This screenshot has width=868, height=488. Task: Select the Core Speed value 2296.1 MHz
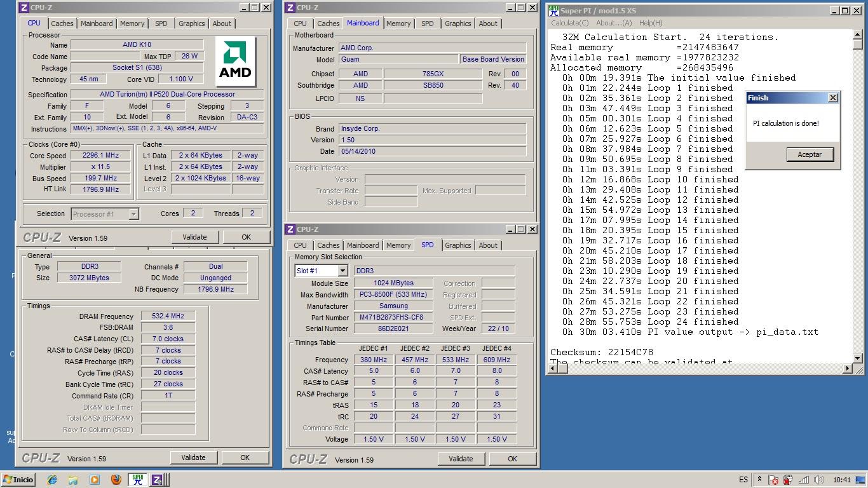click(100, 156)
